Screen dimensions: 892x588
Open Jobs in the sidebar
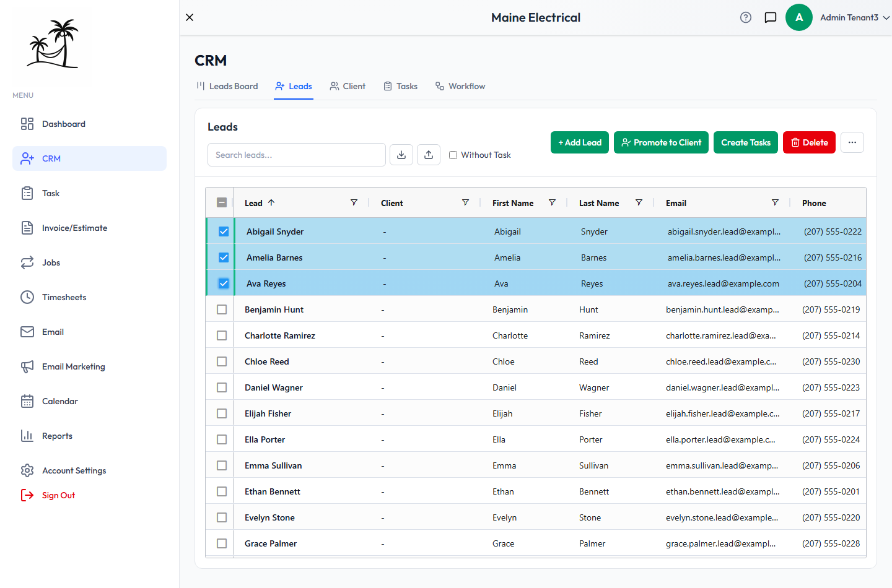click(89, 262)
